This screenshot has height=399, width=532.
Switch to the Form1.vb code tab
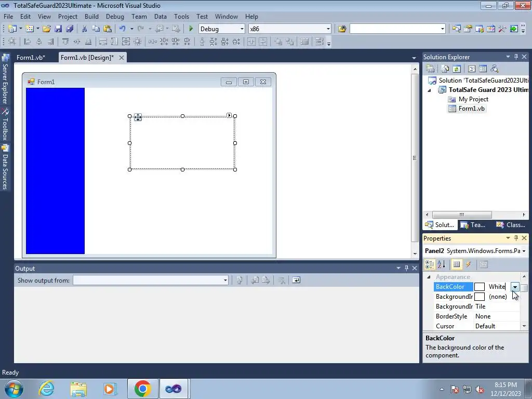(x=31, y=58)
